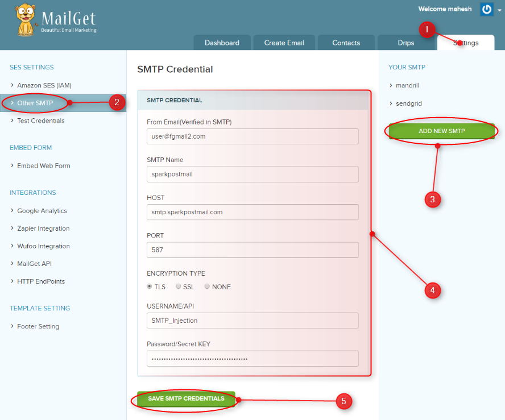Click the MailGet lion mascot logo
This screenshot has height=420, width=505.
click(26, 20)
